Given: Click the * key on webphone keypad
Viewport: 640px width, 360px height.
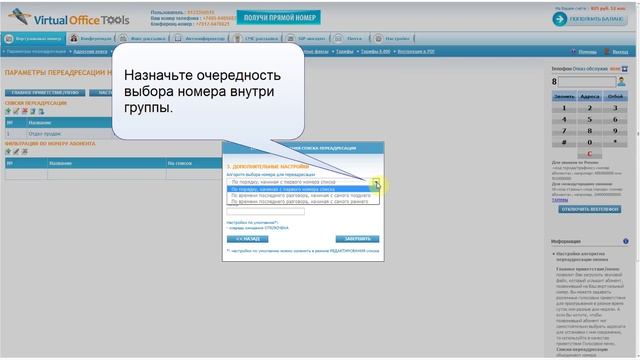Looking at the screenshot, I should point(615,142).
